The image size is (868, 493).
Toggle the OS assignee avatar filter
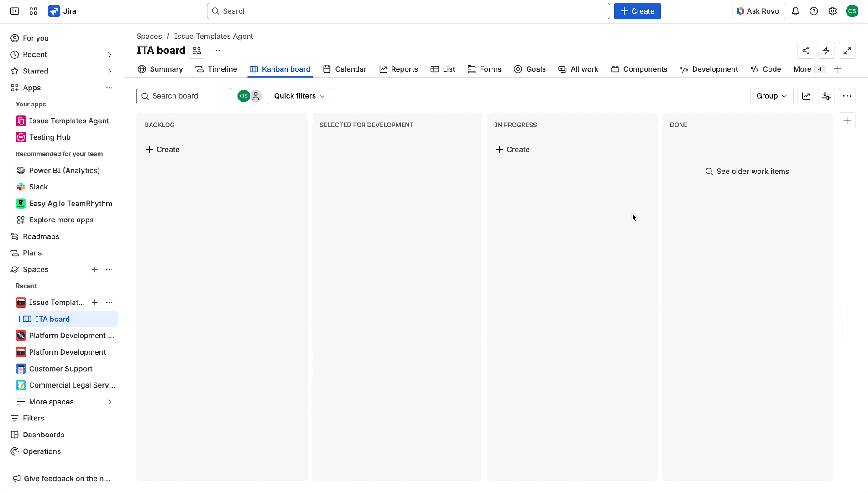click(244, 96)
